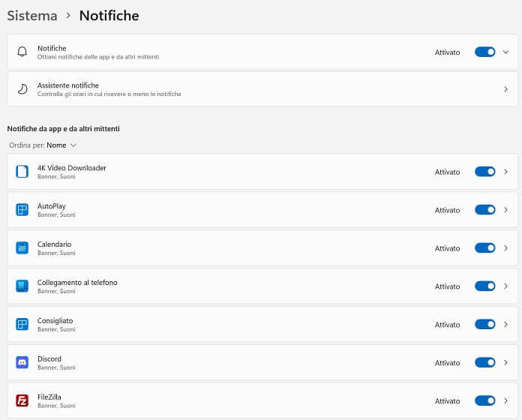Switch off FileZilla notifications toggle
The height and width of the screenshot is (420, 522).
click(485, 400)
